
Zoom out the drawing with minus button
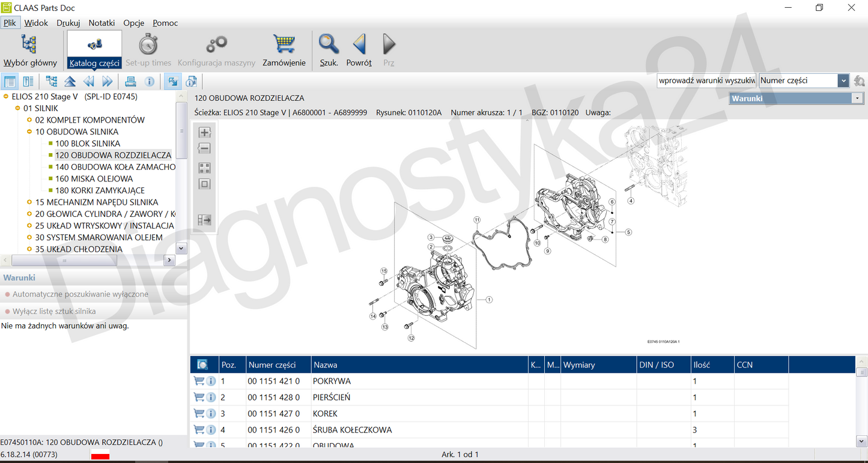(x=204, y=148)
